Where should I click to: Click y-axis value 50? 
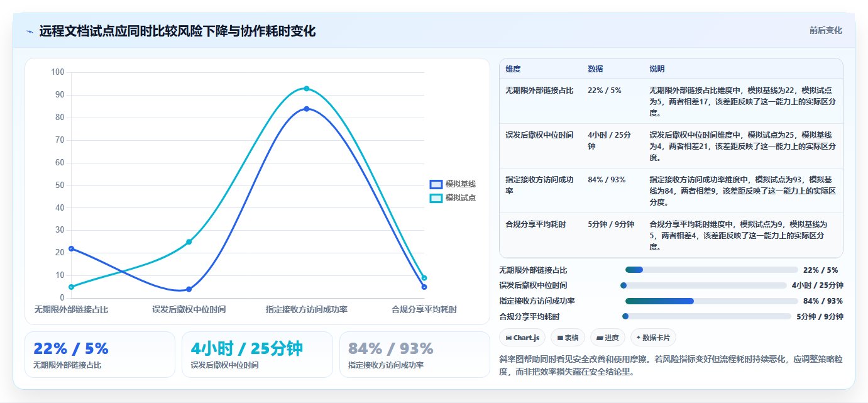click(x=60, y=185)
